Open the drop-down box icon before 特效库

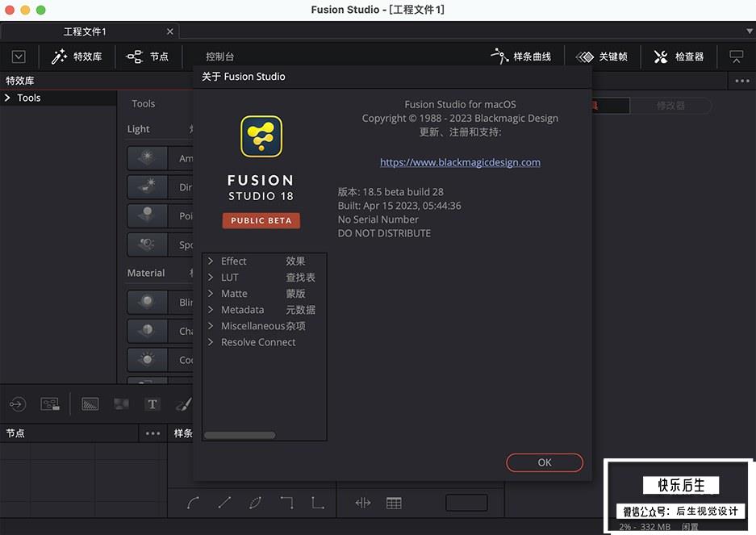coord(19,56)
